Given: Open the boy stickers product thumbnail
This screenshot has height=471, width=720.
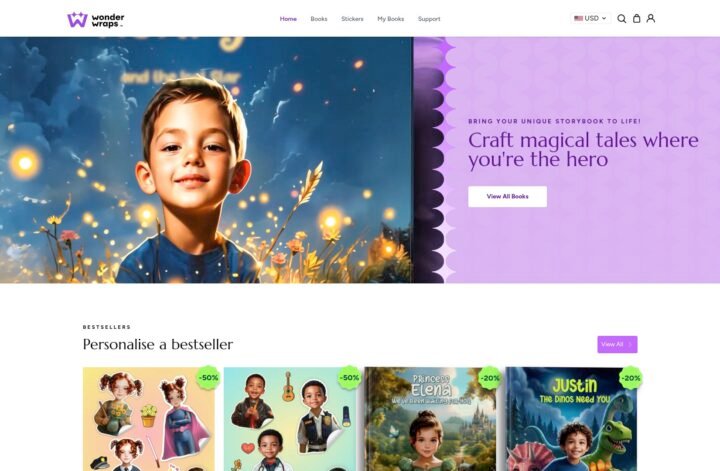Looking at the screenshot, I should click(x=290, y=419).
